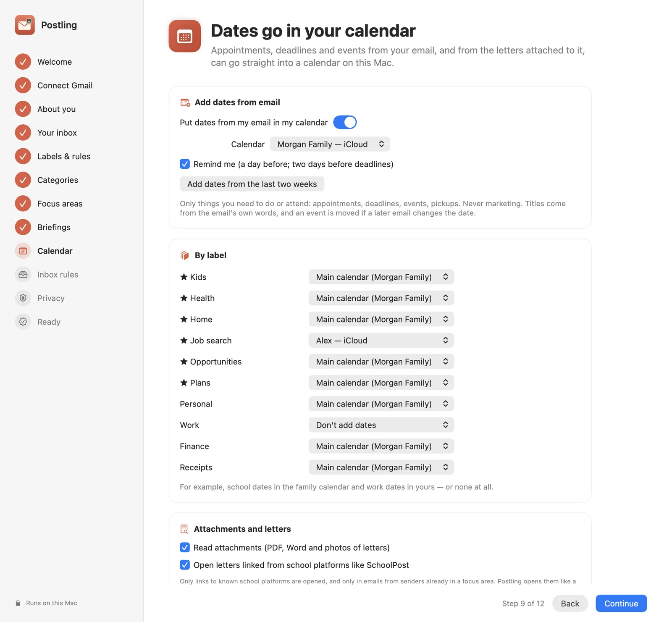Click the Connect Gmail checkmark icon
The image size is (672, 622).
[x=23, y=85]
